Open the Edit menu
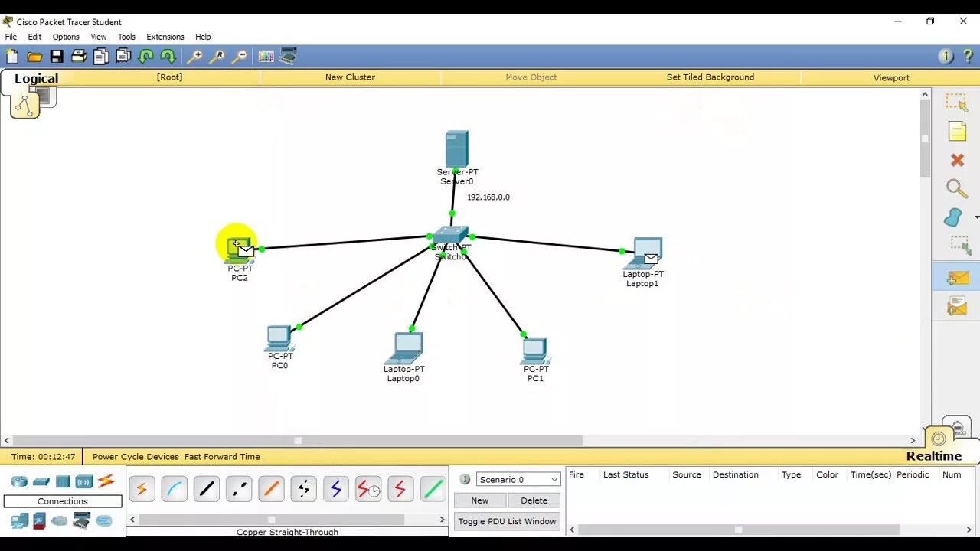 (x=34, y=37)
